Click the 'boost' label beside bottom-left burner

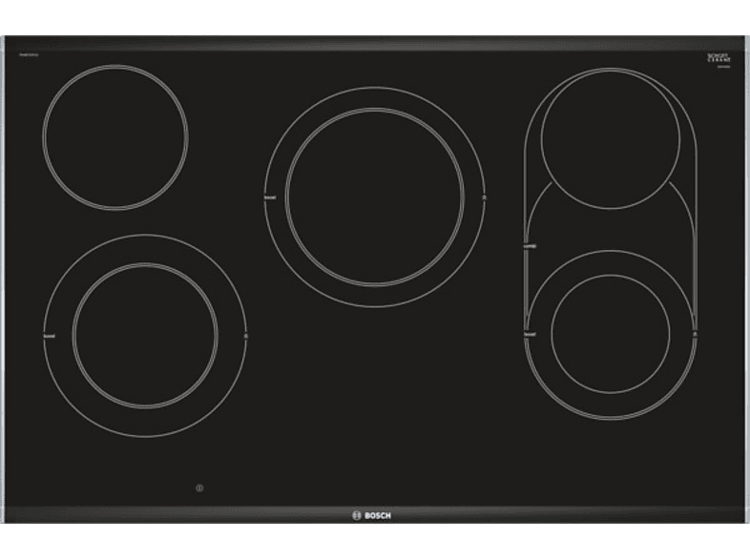pos(48,337)
